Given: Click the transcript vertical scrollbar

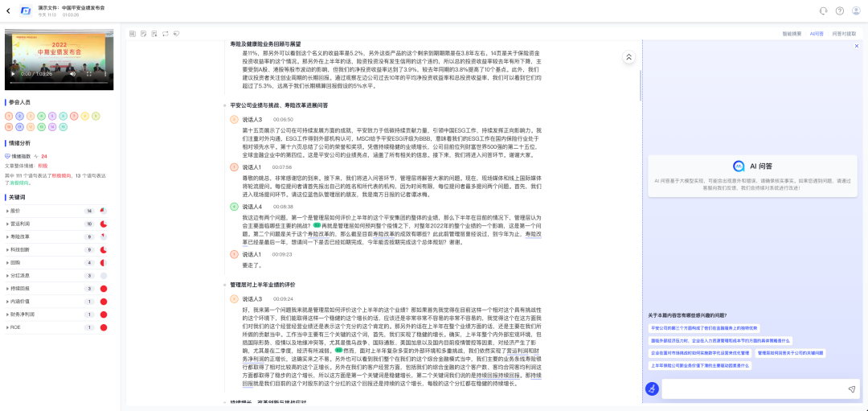Looking at the screenshot, I should click(640, 86).
